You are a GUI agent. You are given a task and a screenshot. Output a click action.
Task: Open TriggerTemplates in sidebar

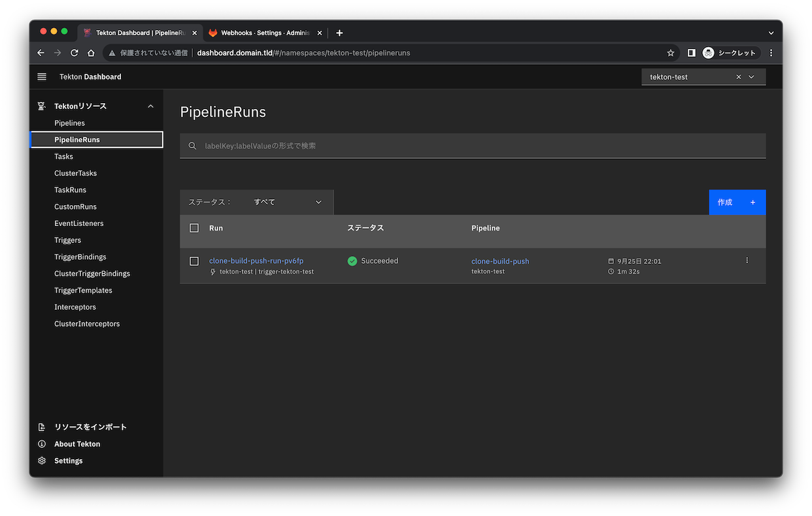click(83, 291)
